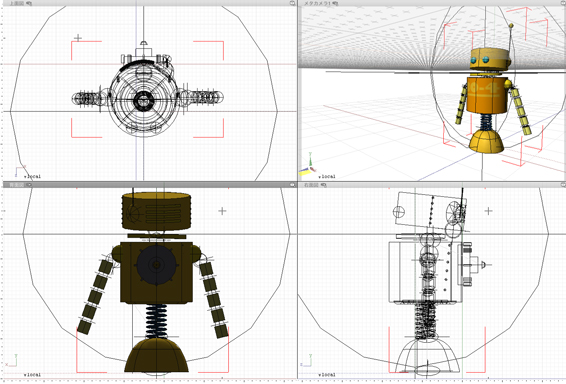Open the メタカメラ1 view selector menu
Screen dimensions: 566x384
(x=317, y=3)
